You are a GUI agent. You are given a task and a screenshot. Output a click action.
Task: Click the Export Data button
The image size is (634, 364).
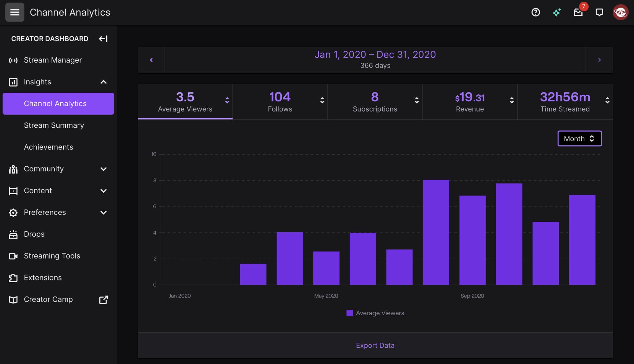[375, 345]
